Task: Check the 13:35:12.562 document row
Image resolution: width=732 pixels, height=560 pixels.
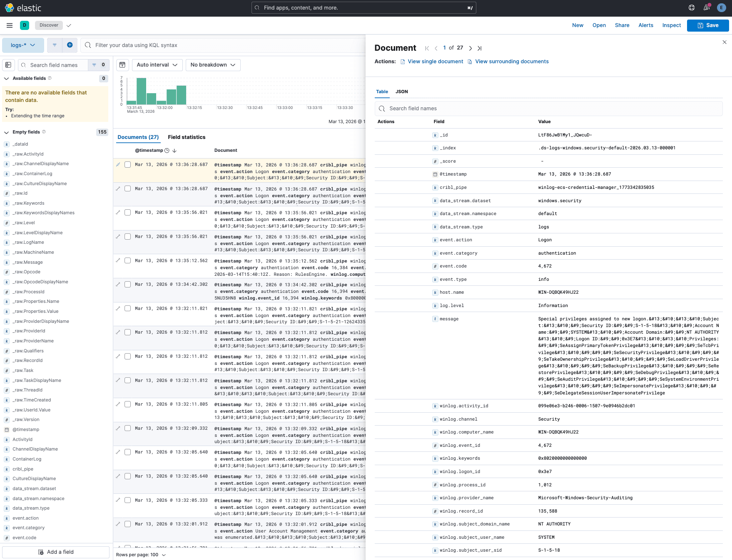Action: click(x=127, y=260)
